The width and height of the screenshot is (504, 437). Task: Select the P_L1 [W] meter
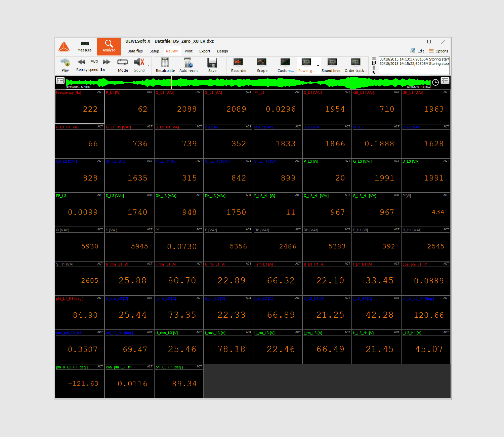(x=129, y=107)
